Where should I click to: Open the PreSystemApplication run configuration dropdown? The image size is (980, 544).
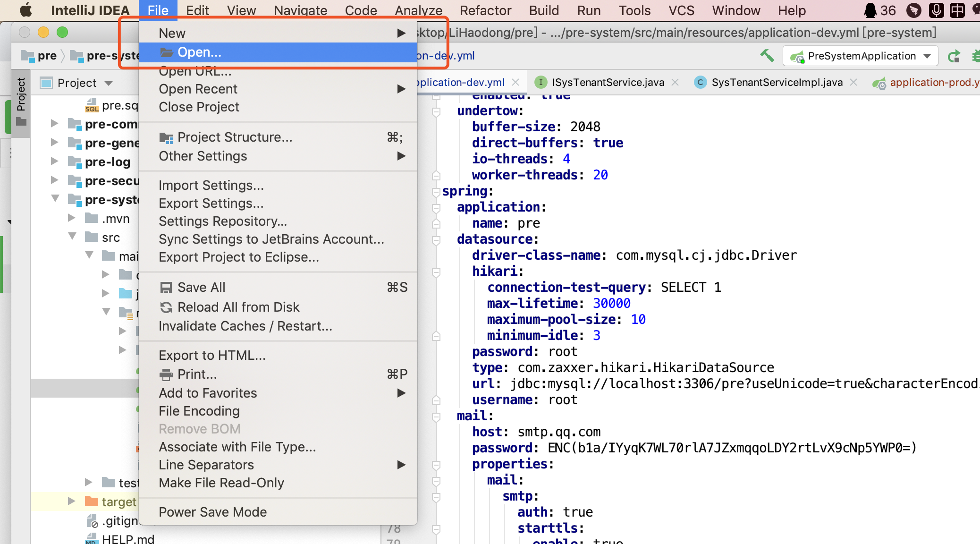[x=860, y=56]
